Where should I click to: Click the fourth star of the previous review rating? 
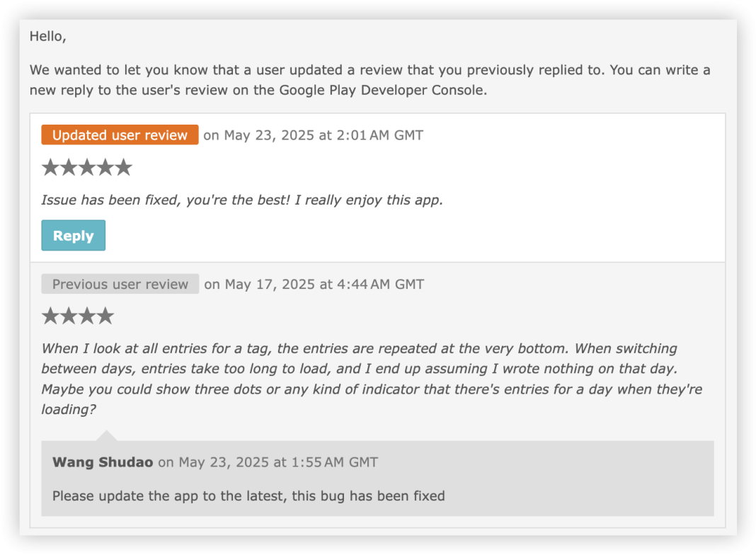click(105, 316)
